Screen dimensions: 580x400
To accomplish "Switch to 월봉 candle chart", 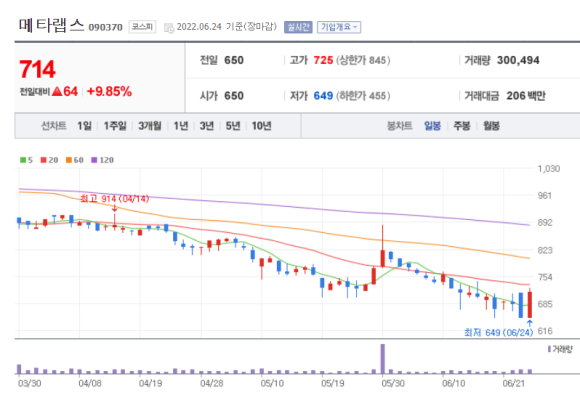I will tap(492, 126).
